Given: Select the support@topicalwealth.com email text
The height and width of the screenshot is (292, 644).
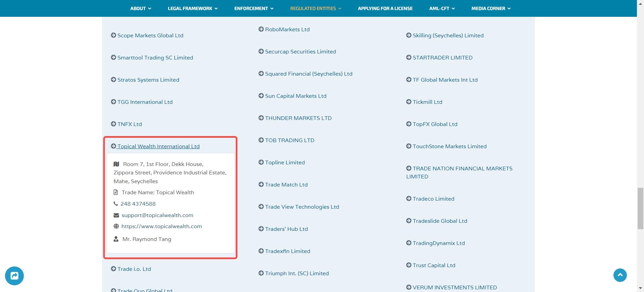Looking at the screenshot, I should 157,215.
